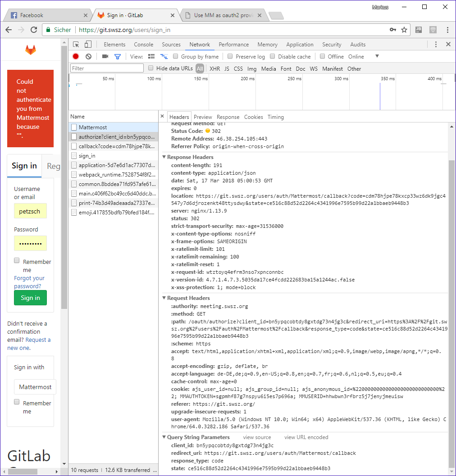Open DevTools customize menu (three dots)

[x=436, y=45]
